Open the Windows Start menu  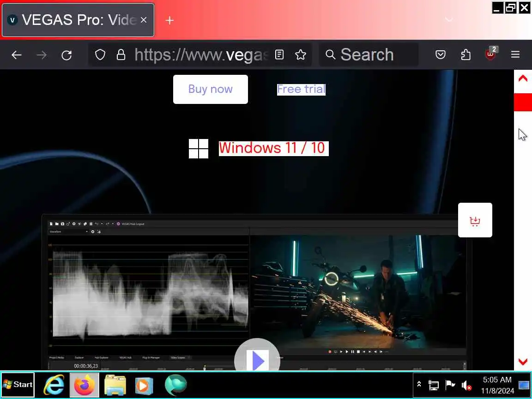[18, 385]
